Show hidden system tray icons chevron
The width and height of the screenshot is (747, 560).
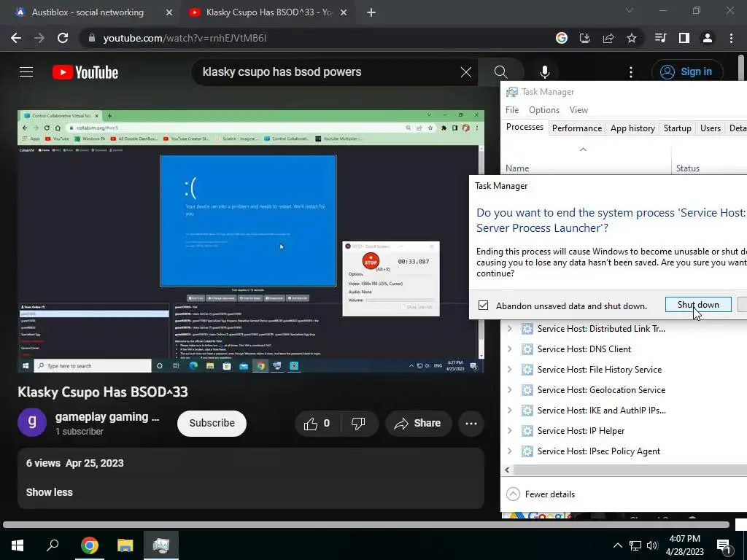pyautogui.click(x=617, y=545)
